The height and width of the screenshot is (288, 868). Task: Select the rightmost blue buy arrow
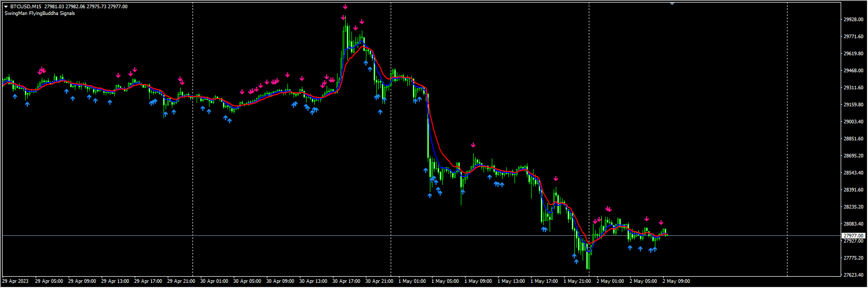point(655,249)
